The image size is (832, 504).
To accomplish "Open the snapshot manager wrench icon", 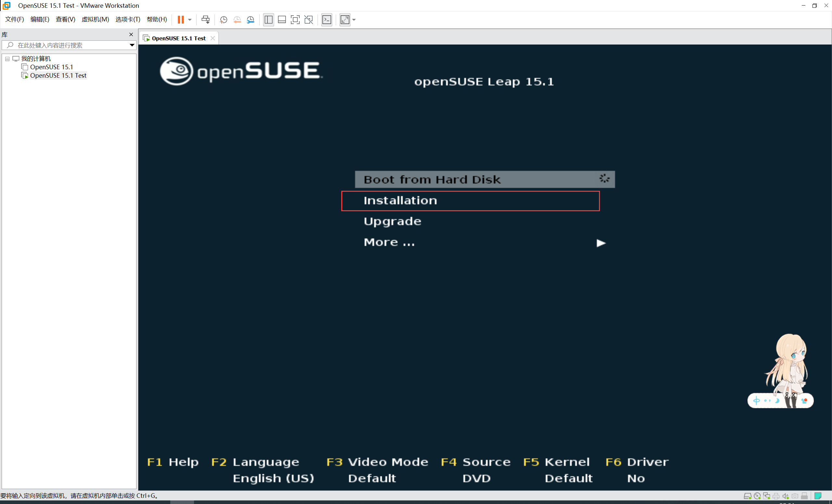I will point(250,19).
